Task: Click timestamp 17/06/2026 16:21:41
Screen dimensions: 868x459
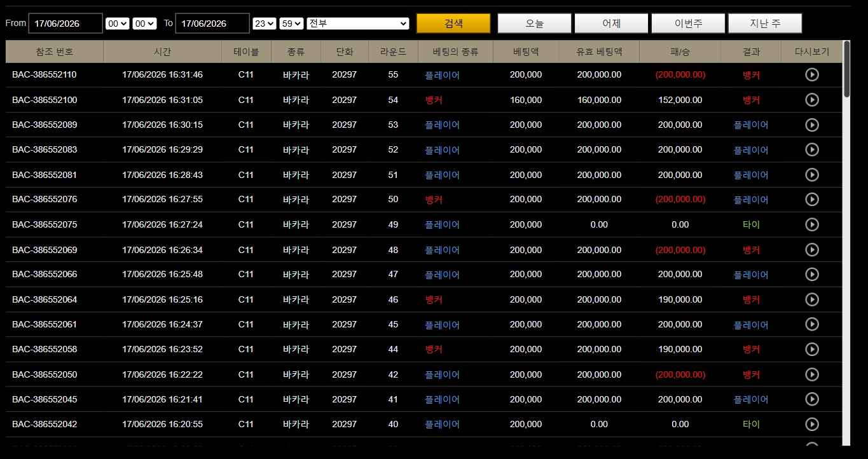Action: 162,399
